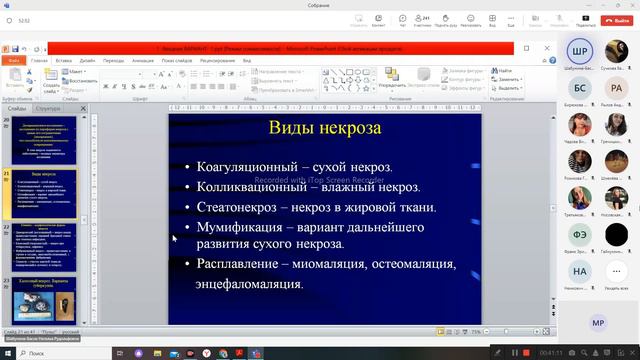Select the star shape in shapes gallery
The height and width of the screenshot is (360, 640).
pos(366,89)
